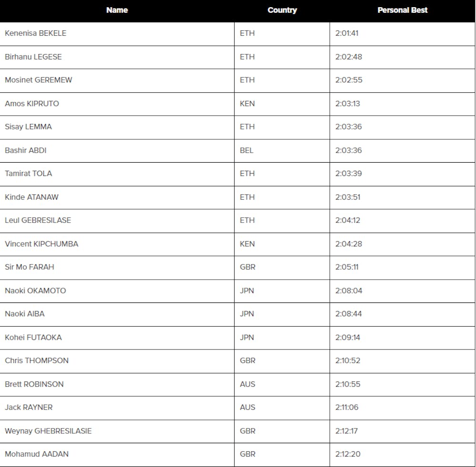Click Sir Mo FARAH name

[x=30, y=267]
